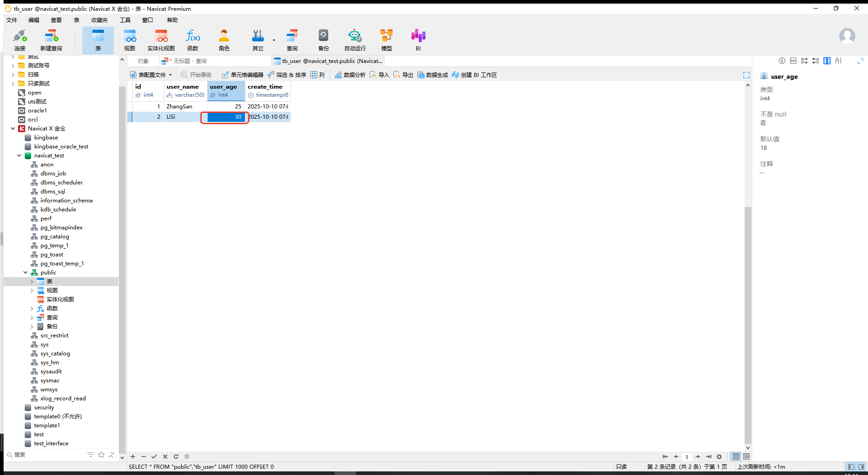This screenshot has width=868, height=475.
Task: Open the pagination settings gear
Action: 719,457
